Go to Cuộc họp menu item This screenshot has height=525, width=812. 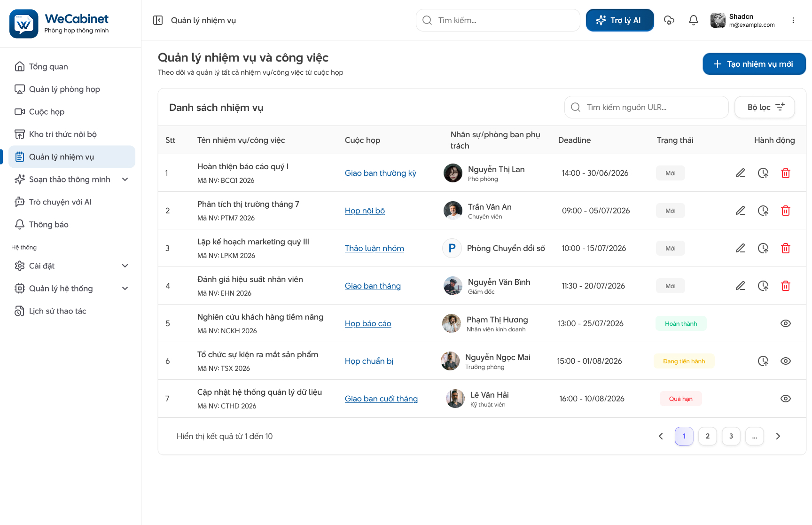pos(72,112)
